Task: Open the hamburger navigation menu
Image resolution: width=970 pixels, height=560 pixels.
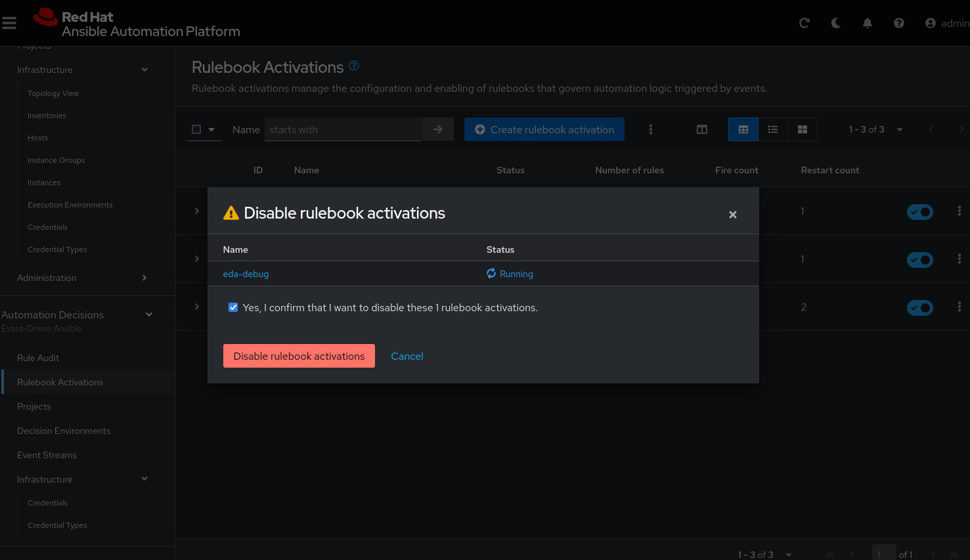Action: 9,23
